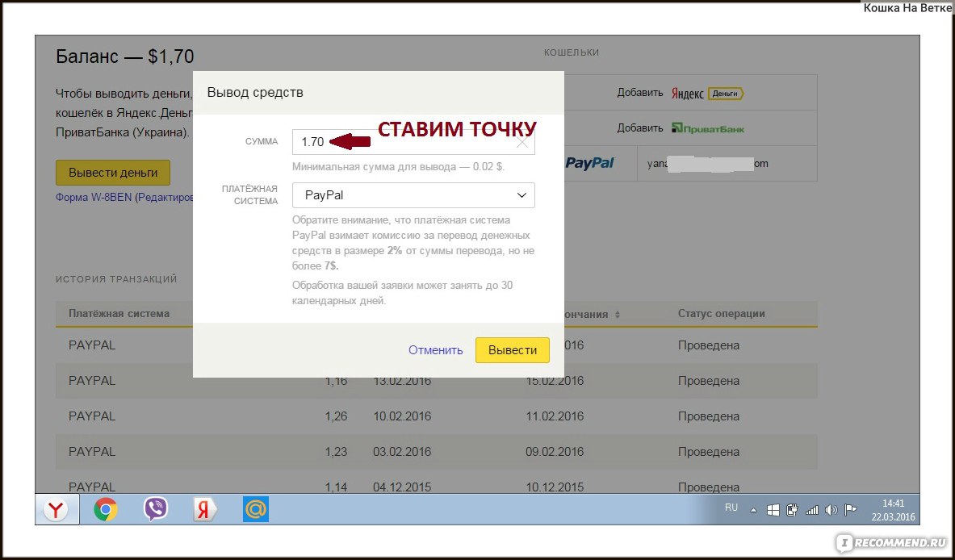This screenshot has height=560, width=955.
Task: Click the Windows logo tray icon
Action: pyautogui.click(x=773, y=510)
